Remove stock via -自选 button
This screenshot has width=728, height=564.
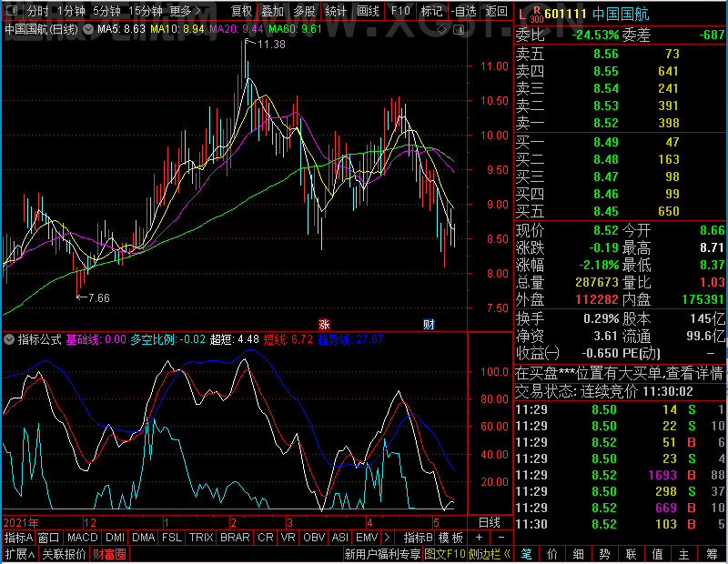[x=464, y=11]
